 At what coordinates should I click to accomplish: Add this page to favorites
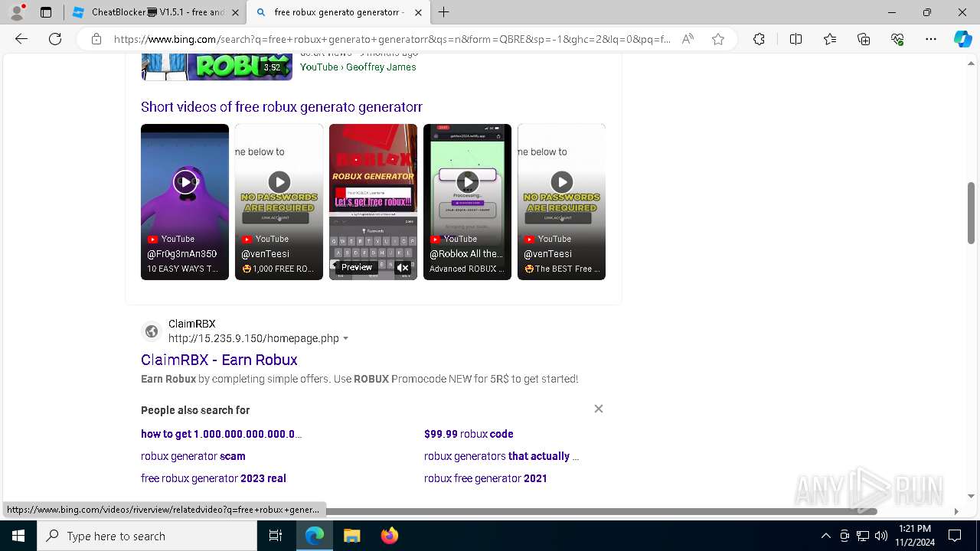click(718, 39)
